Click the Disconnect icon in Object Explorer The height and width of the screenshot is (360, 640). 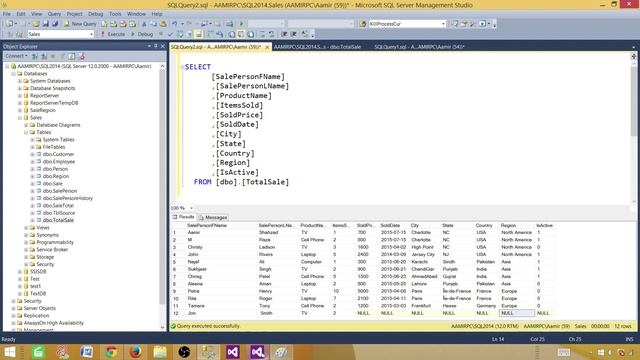[x=44, y=56]
